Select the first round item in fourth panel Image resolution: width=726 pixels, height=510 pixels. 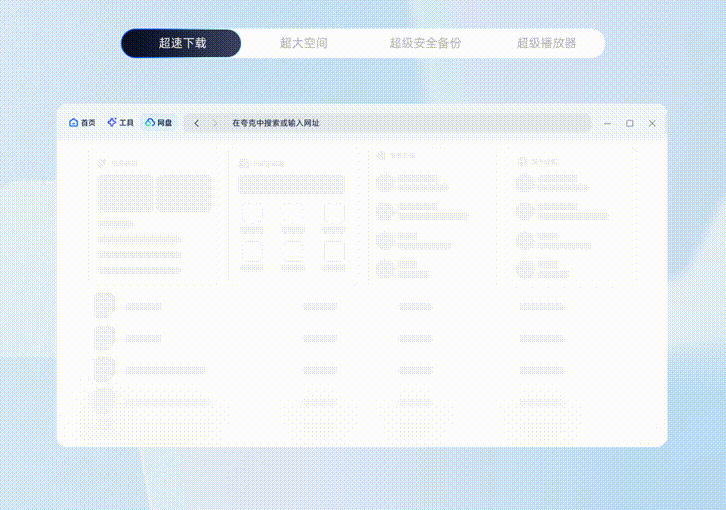pyautogui.click(x=525, y=183)
